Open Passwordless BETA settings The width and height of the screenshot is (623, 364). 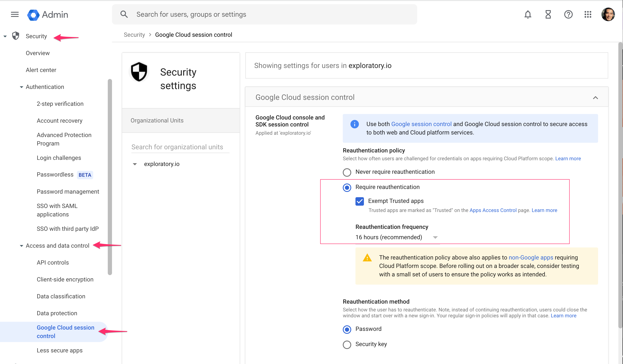[65, 175]
